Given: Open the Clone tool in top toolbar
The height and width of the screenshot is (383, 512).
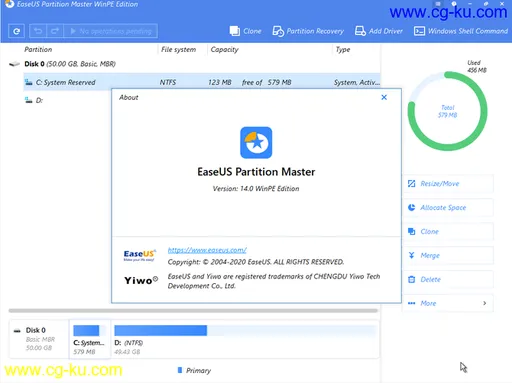Looking at the screenshot, I should 245,31.
